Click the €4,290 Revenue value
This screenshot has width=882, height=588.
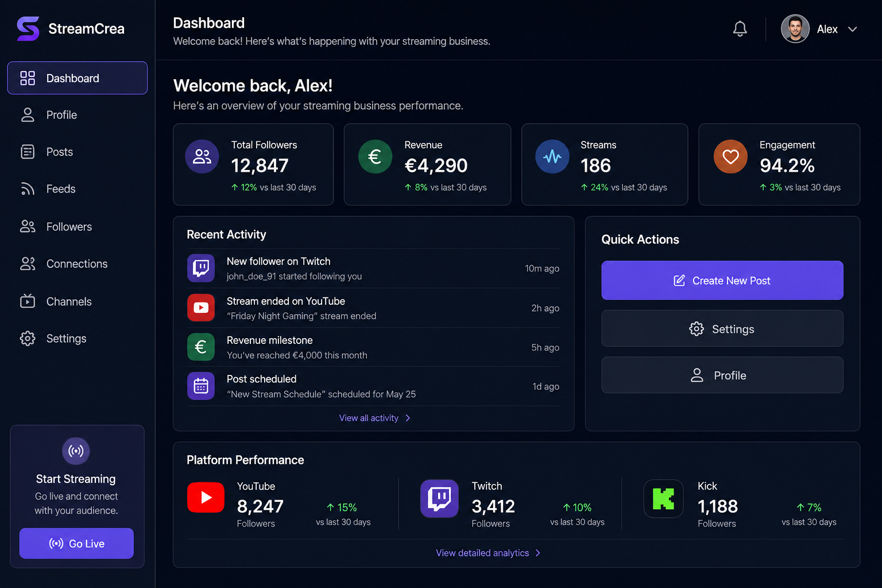pos(436,166)
